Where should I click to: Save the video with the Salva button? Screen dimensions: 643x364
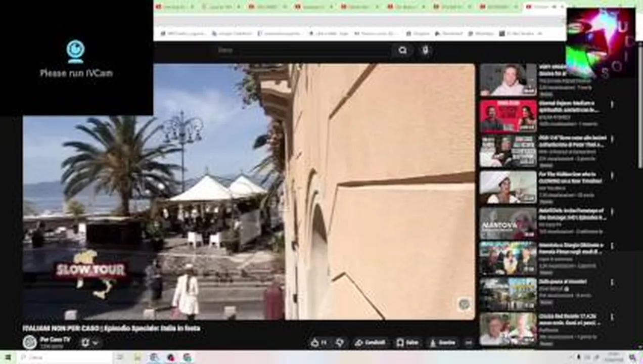(x=407, y=342)
